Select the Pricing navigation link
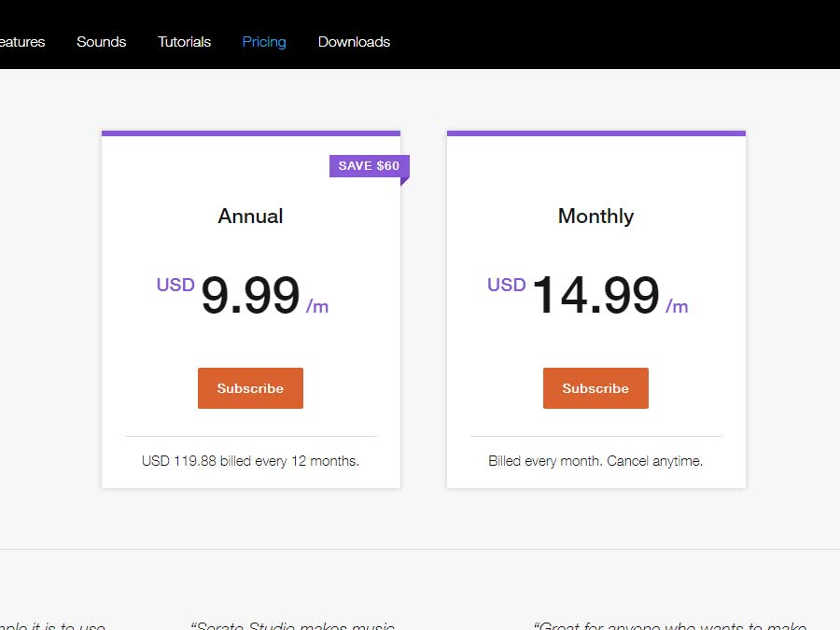840x630 pixels. (264, 42)
